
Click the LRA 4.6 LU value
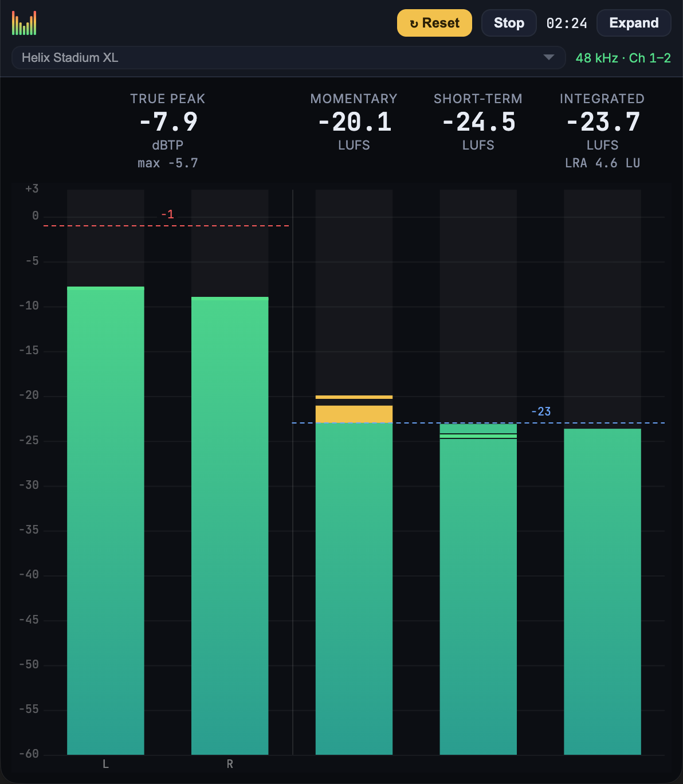point(602,163)
